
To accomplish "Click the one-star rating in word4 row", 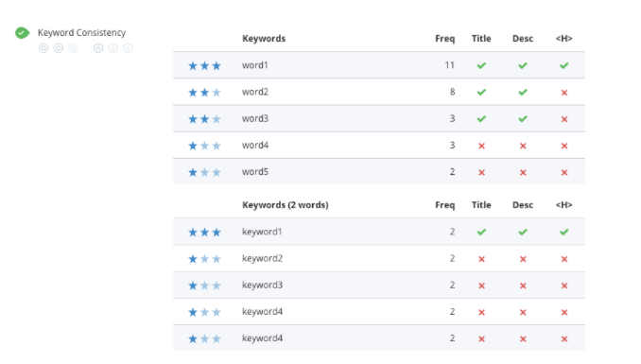I will point(204,146).
